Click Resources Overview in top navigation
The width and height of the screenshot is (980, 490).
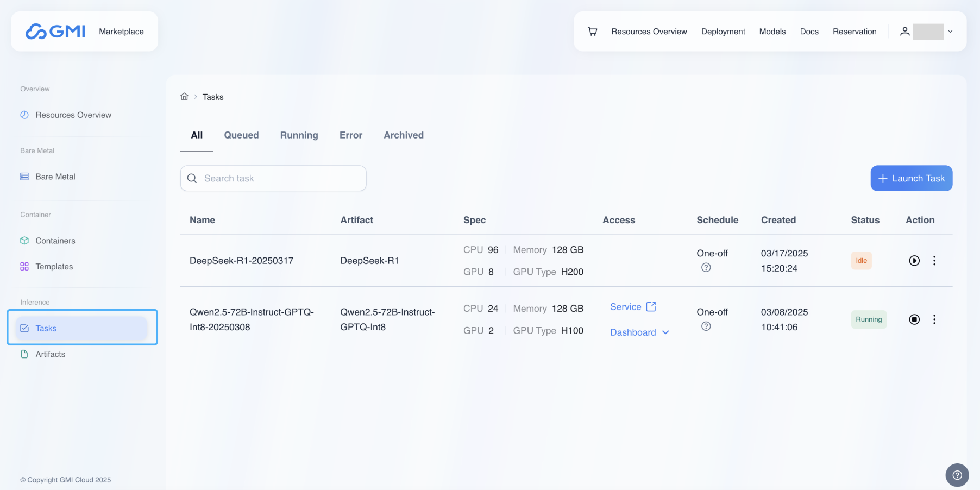(x=649, y=32)
